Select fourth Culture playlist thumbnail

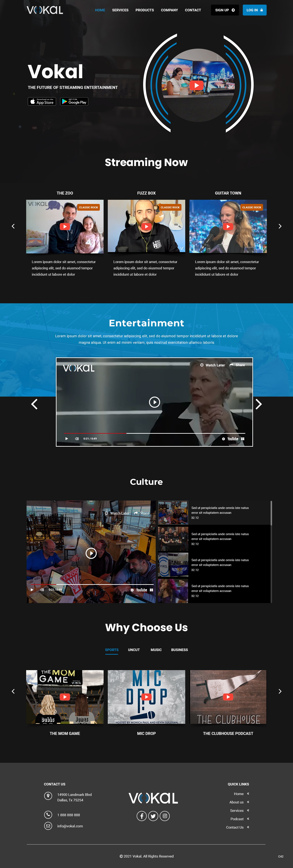(173, 591)
